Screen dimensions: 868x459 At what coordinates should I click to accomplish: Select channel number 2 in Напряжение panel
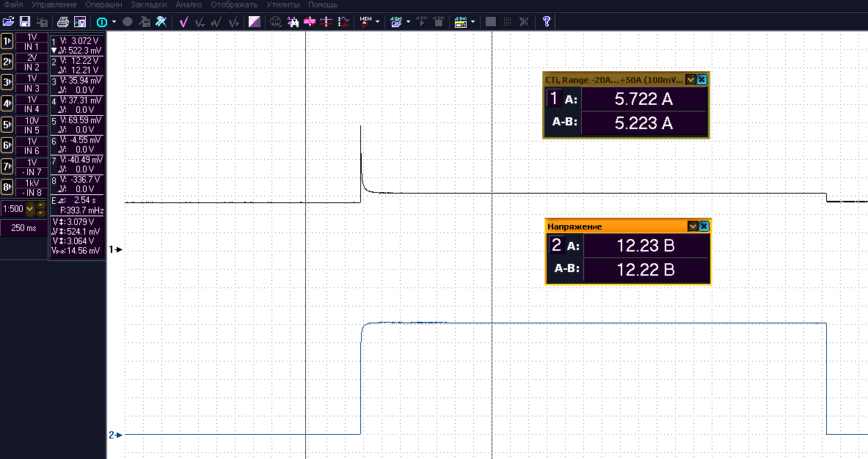point(555,245)
